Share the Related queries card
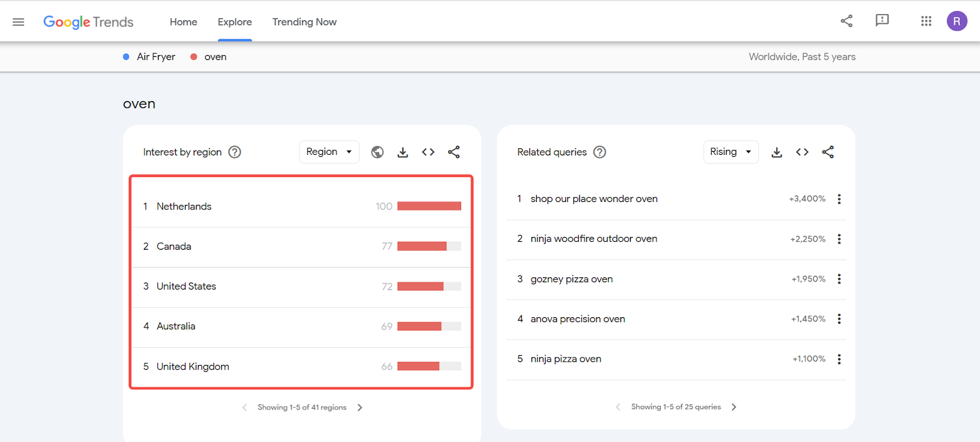This screenshot has width=980, height=442. click(828, 152)
